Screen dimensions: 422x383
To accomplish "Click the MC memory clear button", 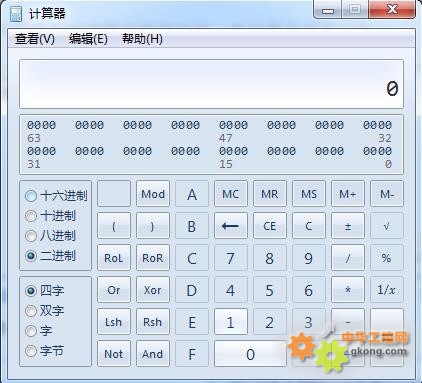I will coord(231,194).
